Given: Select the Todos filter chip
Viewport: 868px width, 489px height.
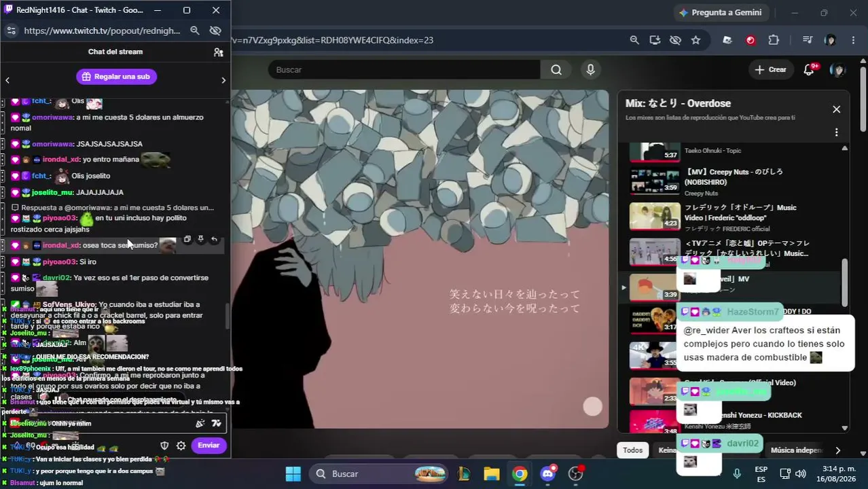Looking at the screenshot, I should [x=632, y=450].
